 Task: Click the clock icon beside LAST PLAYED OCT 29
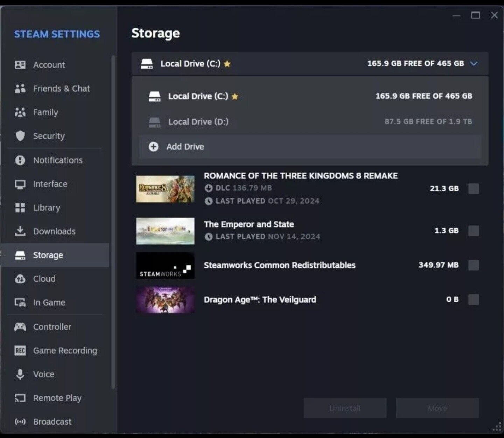click(209, 201)
